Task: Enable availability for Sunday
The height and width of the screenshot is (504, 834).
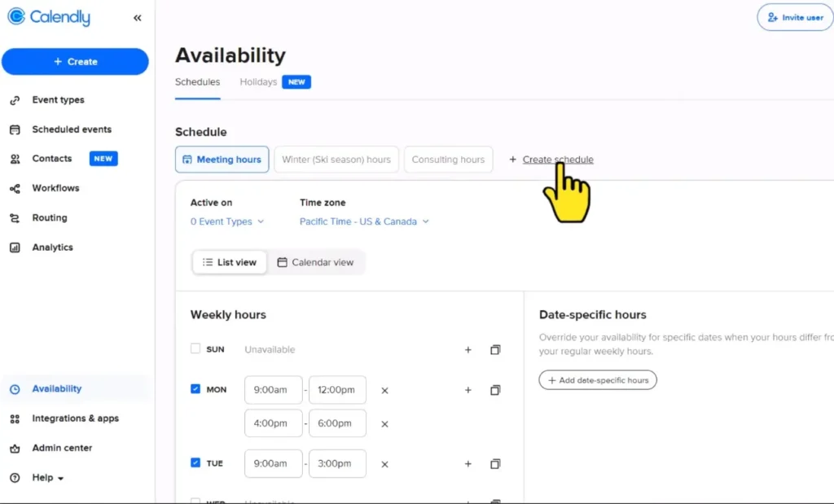Action: (194, 348)
